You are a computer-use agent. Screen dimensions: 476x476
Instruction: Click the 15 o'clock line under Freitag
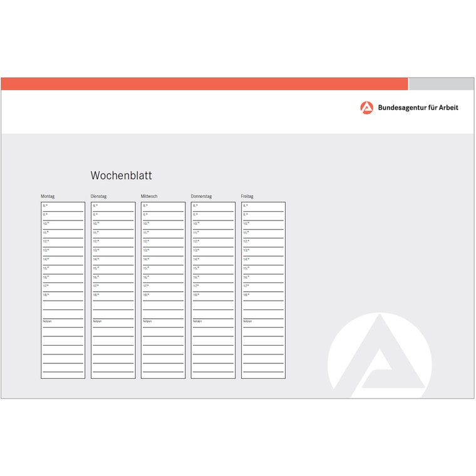(264, 269)
